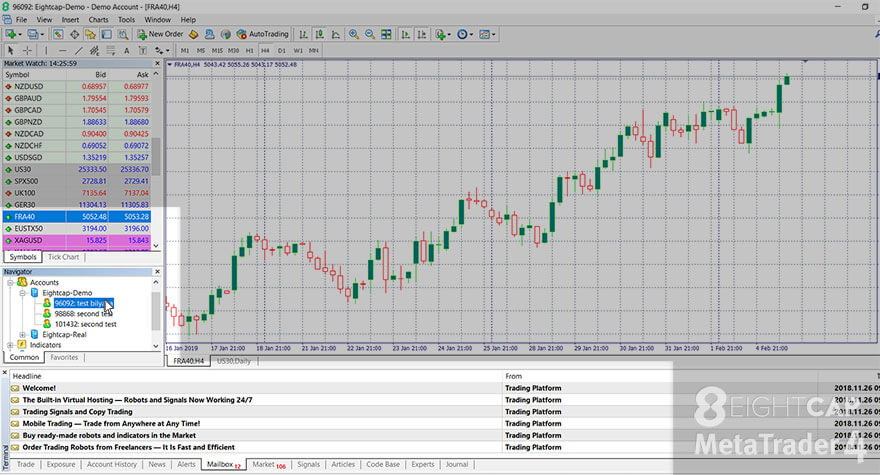The height and width of the screenshot is (475, 880).
Task: Open the Strategy Tester icon
Action: tap(123, 34)
